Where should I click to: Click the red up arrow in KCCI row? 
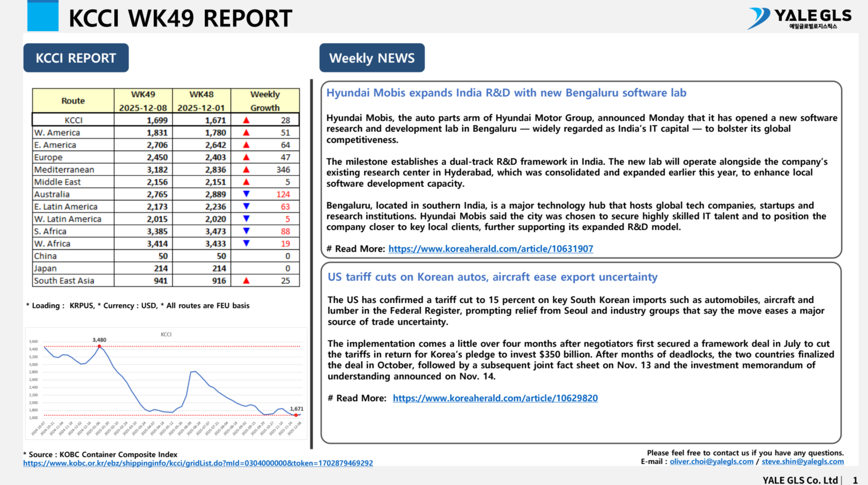(246, 120)
